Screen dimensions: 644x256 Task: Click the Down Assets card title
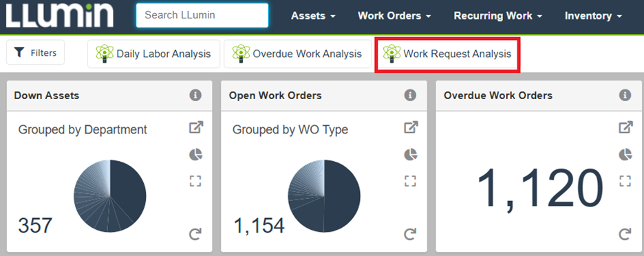pyautogui.click(x=46, y=96)
